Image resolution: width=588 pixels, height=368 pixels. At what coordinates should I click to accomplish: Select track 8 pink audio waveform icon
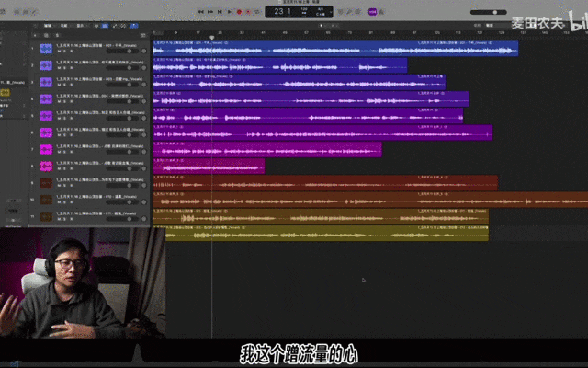pyautogui.click(x=46, y=166)
